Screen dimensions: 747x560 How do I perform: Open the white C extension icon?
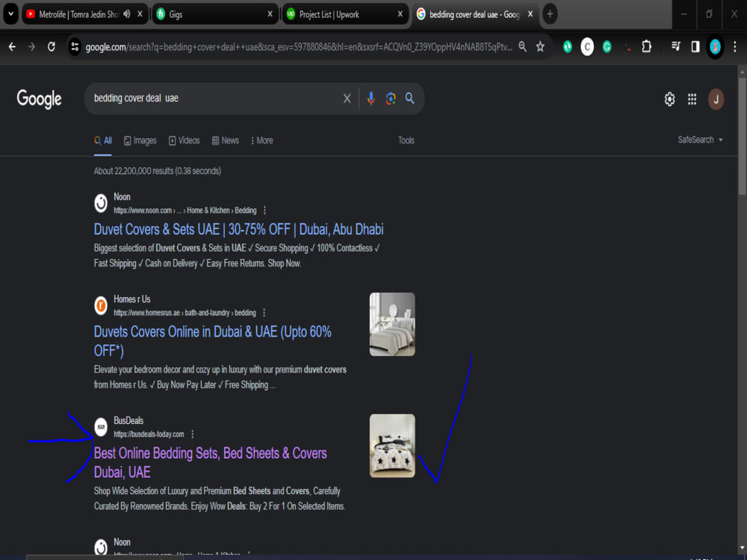tap(587, 46)
